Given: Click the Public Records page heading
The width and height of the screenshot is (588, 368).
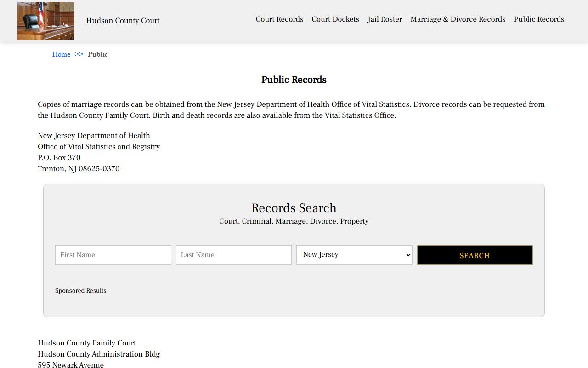Looking at the screenshot, I should 294,80.
